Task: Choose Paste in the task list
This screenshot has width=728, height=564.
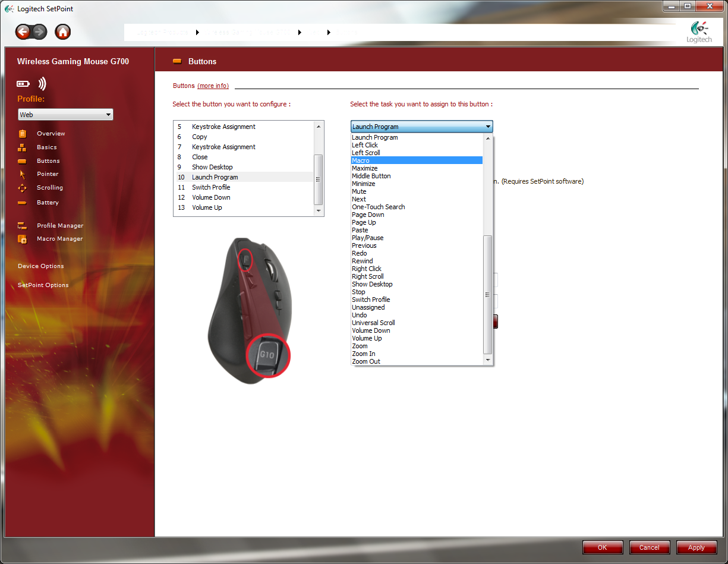Action: tap(417, 230)
